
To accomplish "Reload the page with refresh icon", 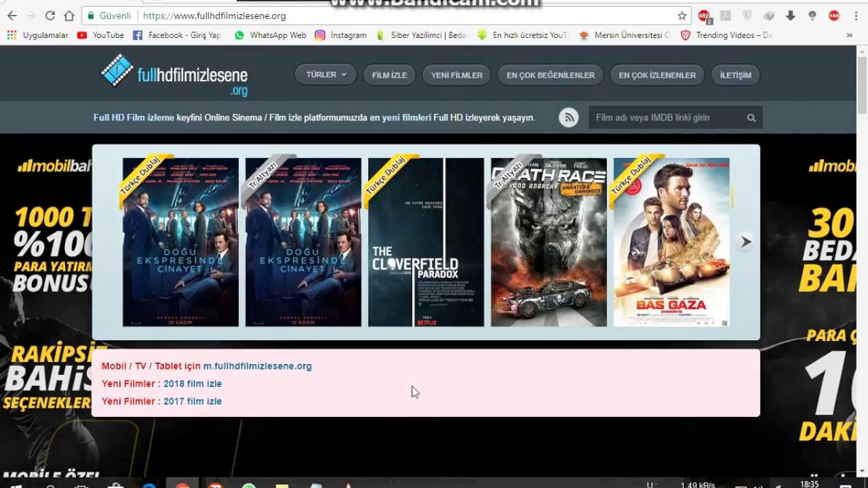I will (50, 16).
